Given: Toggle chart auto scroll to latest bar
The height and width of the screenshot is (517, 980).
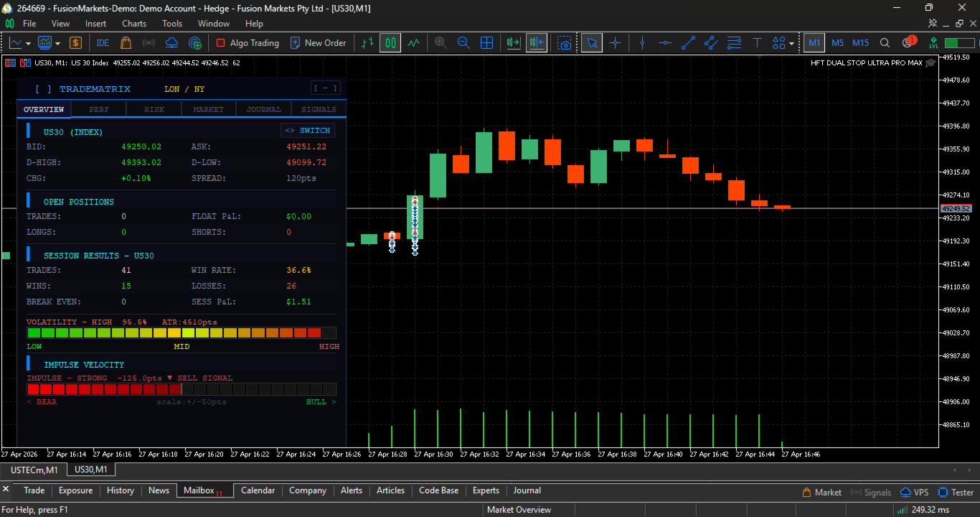Looking at the screenshot, I should 513,43.
